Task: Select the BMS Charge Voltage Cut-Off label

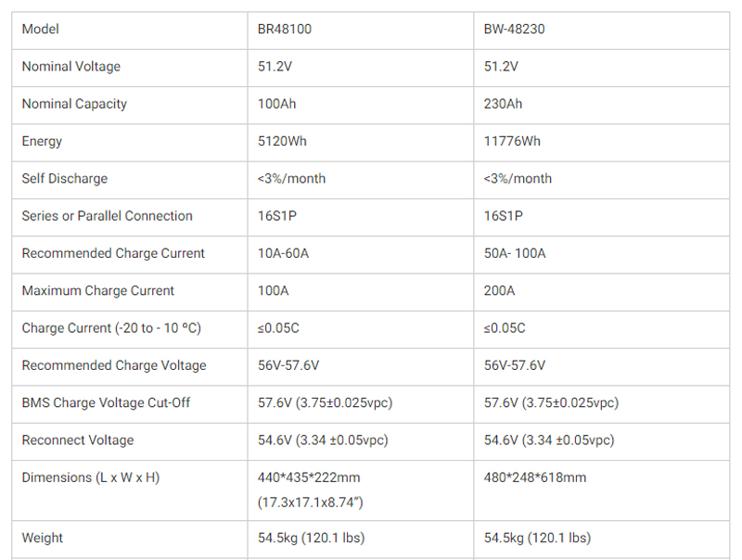Action: click(x=107, y=402)
